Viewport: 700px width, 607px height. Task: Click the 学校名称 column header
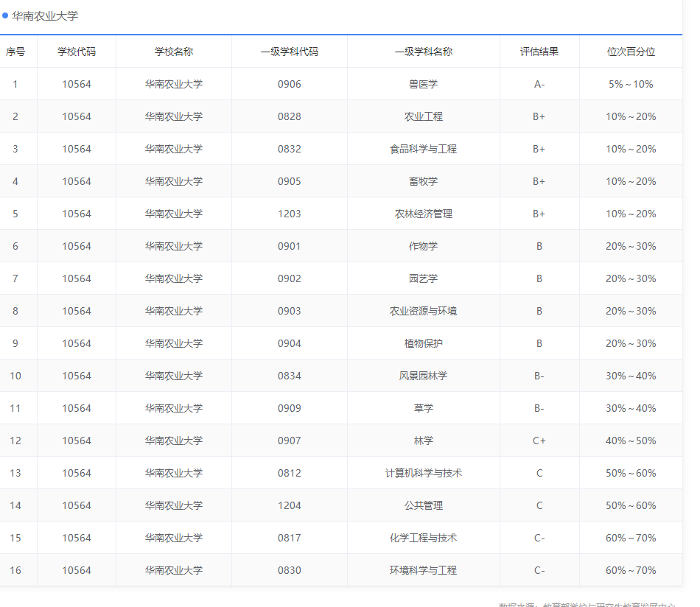click(x=174, y=52)
